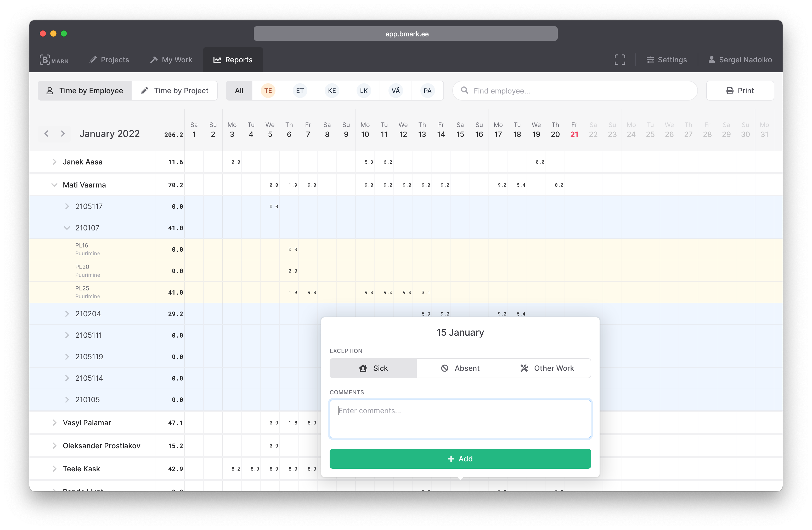Select the TE employee filter tab

(x=269, y=90)
